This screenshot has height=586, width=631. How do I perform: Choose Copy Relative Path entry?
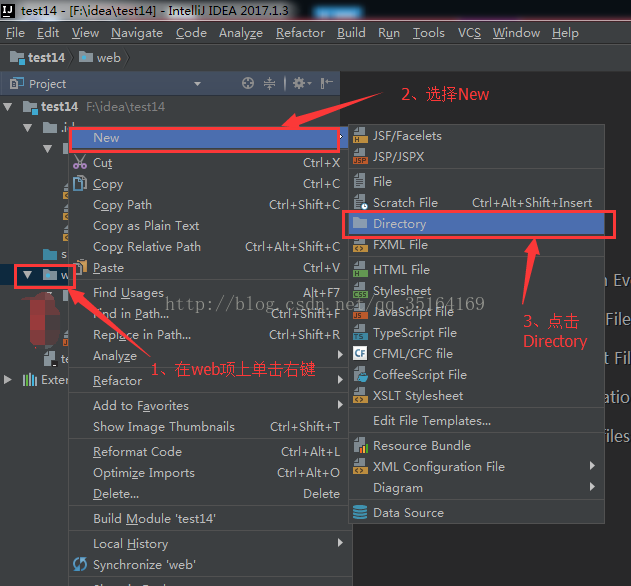208,247
